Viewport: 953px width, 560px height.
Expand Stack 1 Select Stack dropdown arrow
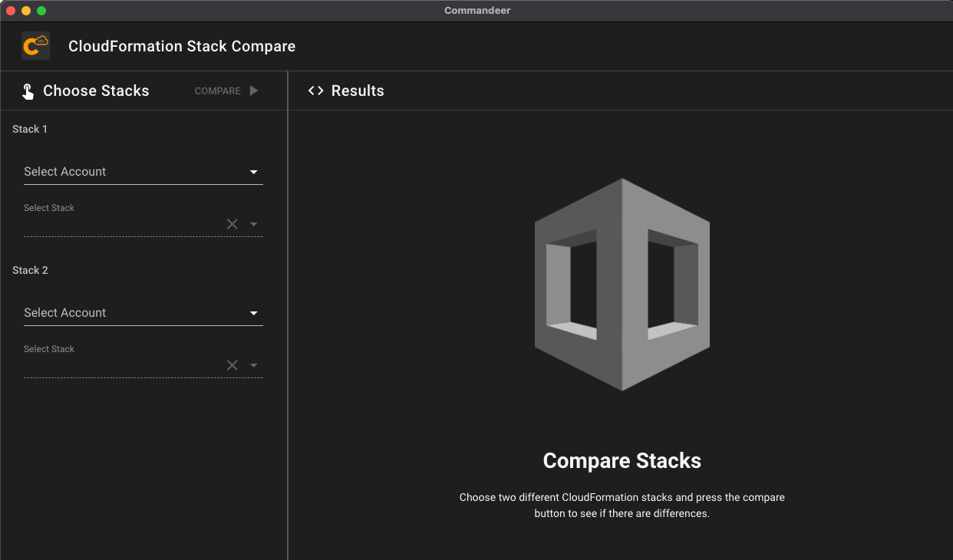pos(254,224)
